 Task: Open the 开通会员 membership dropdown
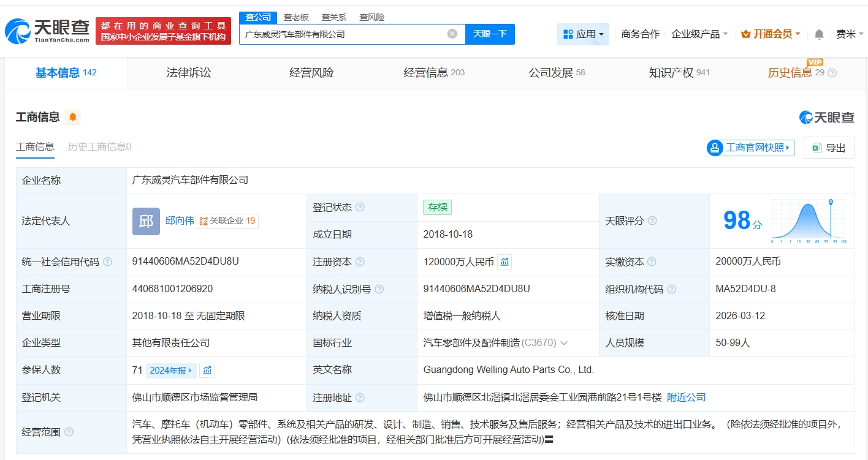pos(771,34)
